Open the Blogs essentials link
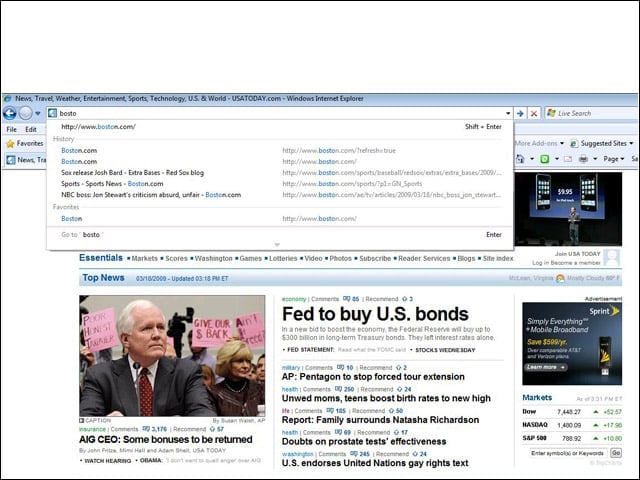This screenshot has width=640, height=480. [466, 258]
